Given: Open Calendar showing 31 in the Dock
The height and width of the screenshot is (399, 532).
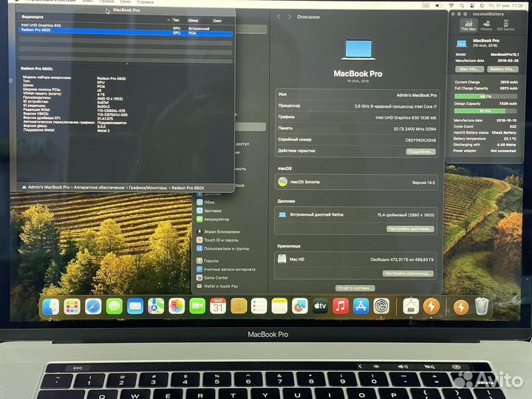Looking at the screenshot, I should tap(218, 307).
